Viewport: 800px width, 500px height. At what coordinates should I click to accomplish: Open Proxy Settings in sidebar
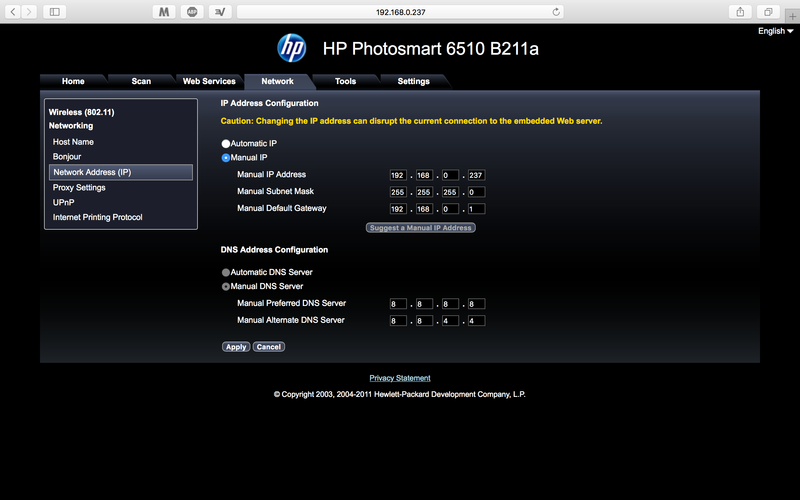[79, 188]
